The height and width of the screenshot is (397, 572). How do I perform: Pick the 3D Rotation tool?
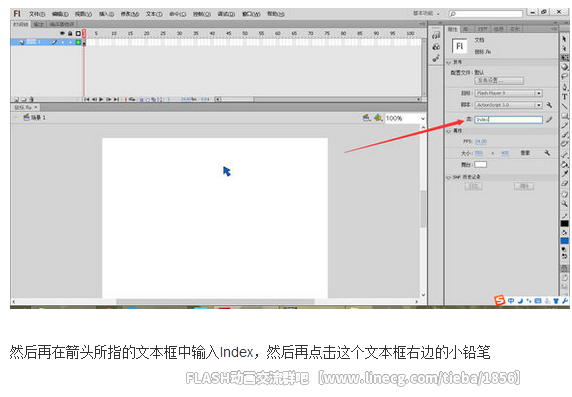(564, 67)
